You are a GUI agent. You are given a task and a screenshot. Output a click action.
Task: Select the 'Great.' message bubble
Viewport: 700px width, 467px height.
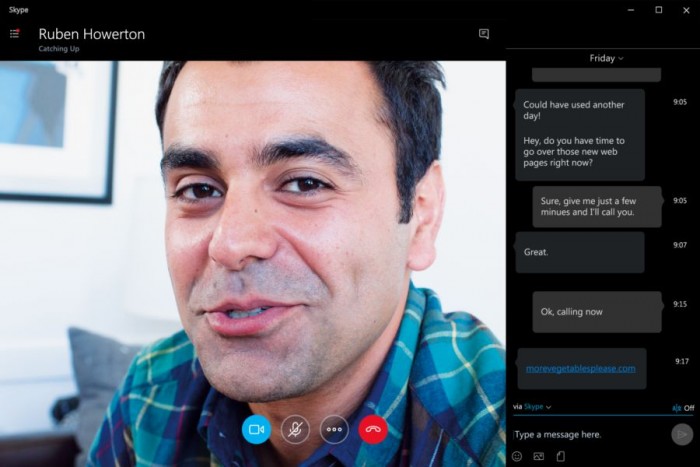580,252
